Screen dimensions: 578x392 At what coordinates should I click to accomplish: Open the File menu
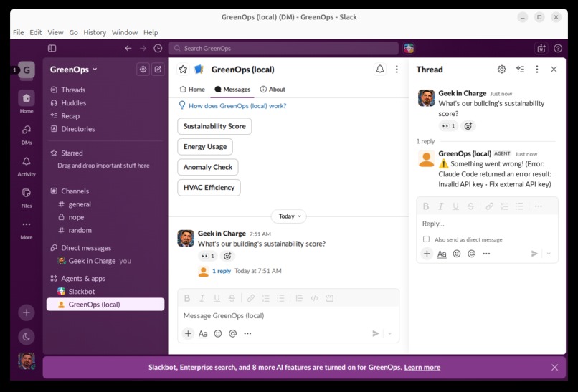pos(19,32)
